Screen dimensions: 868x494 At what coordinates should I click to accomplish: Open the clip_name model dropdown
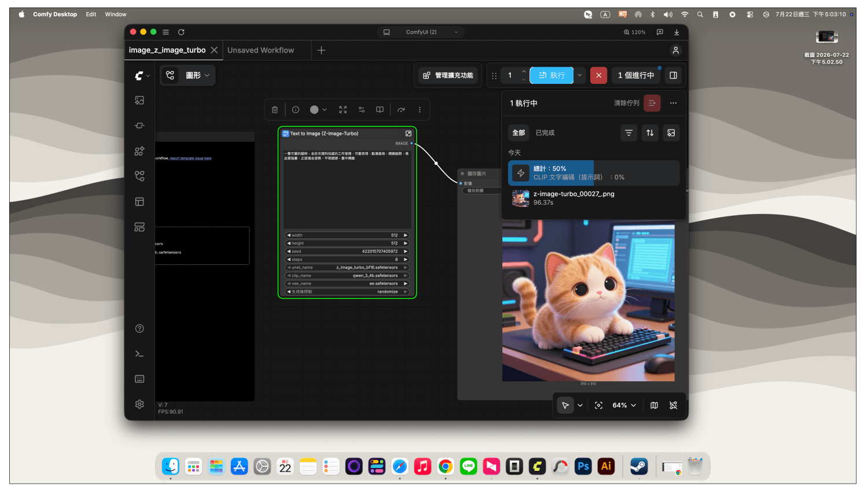[347, 276]
